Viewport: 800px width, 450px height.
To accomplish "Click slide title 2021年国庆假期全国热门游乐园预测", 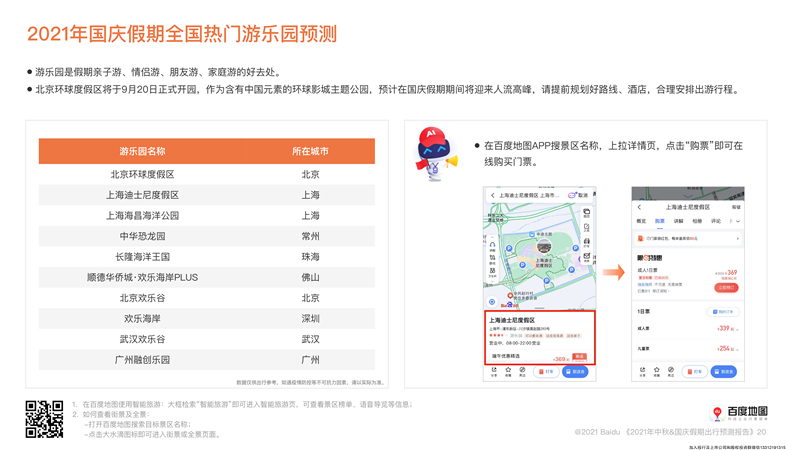I will [x=182, y=34].
